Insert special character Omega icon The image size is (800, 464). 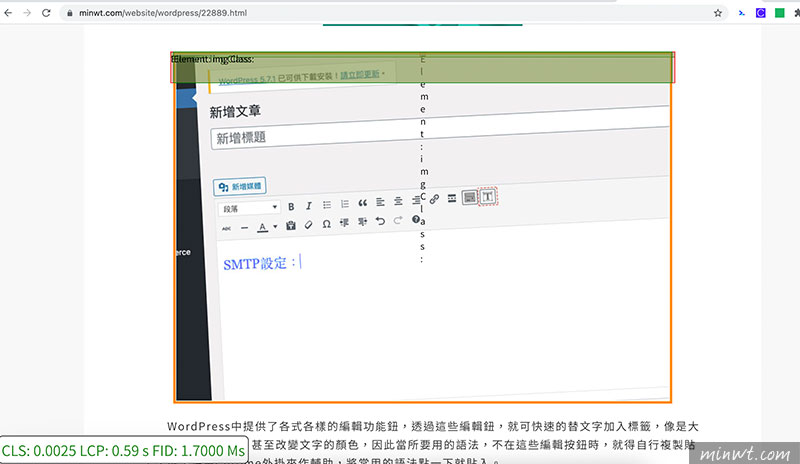[x=327, y=224]
